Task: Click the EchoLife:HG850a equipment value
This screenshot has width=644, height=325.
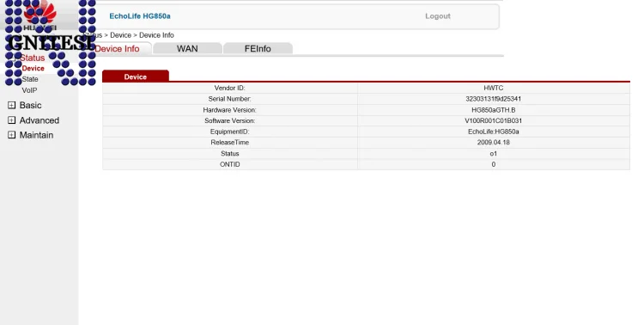Action: coord(493,132)
